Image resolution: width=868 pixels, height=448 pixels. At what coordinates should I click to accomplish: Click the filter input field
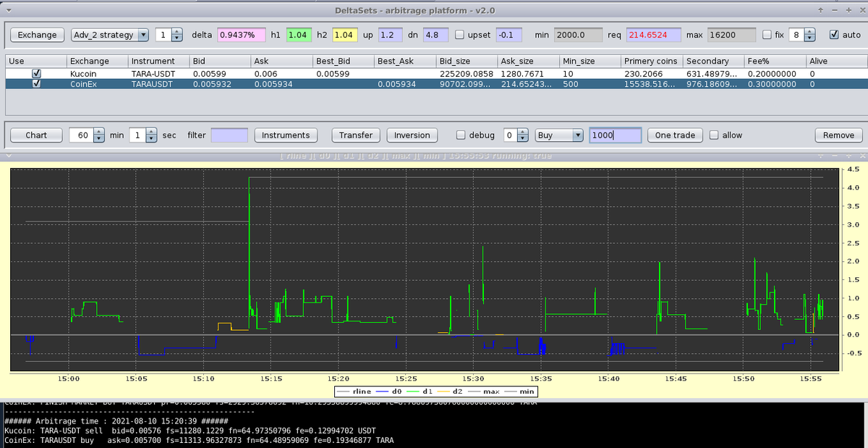[x=229, y=135]
